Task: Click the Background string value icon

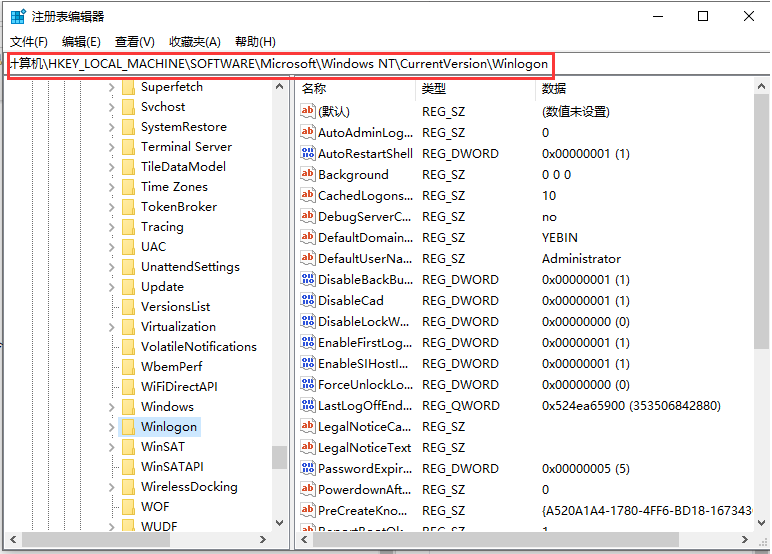Action: tap(308, 175)
